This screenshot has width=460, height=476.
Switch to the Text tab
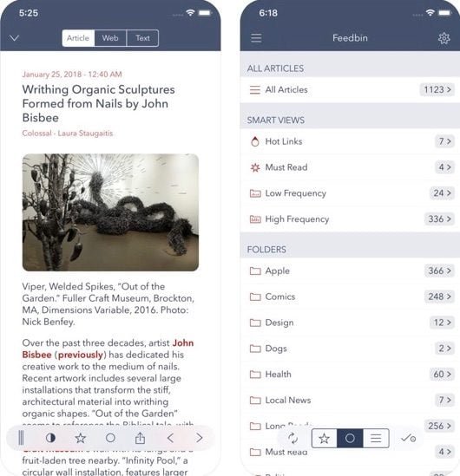142,38
